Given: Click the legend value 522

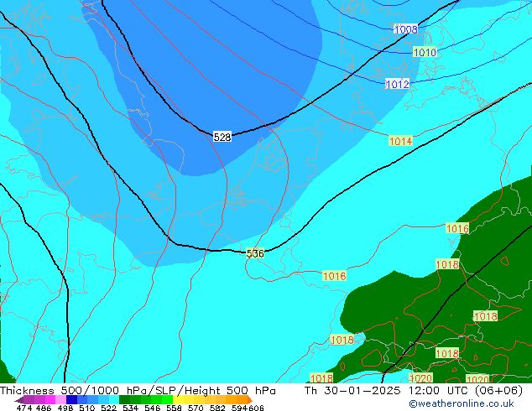Looking at the screenshot, I should click(108, 408).
